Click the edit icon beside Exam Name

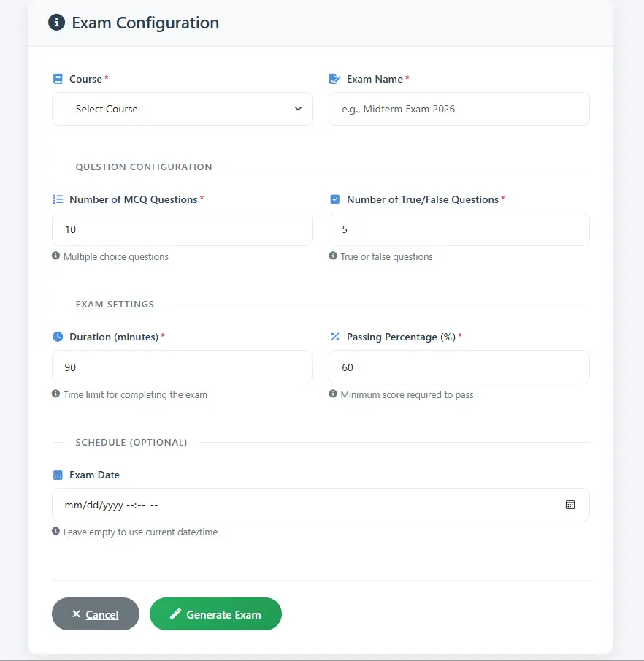[x=335, y=79]
